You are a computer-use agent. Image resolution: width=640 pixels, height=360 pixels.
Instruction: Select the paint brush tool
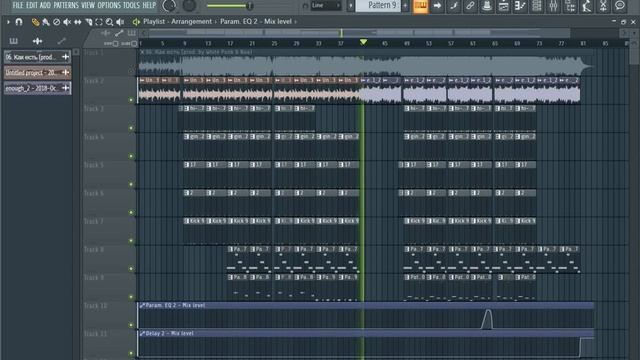46,22
